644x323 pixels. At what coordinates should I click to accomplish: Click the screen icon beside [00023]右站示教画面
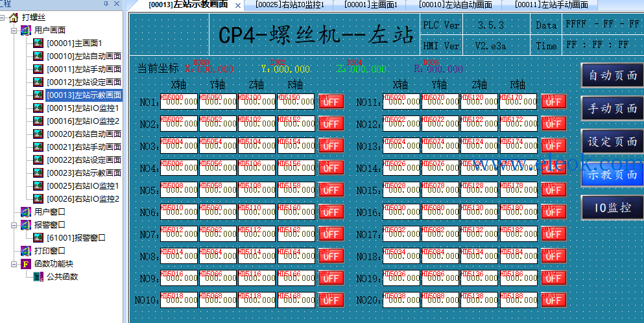[x=38, y=173]
